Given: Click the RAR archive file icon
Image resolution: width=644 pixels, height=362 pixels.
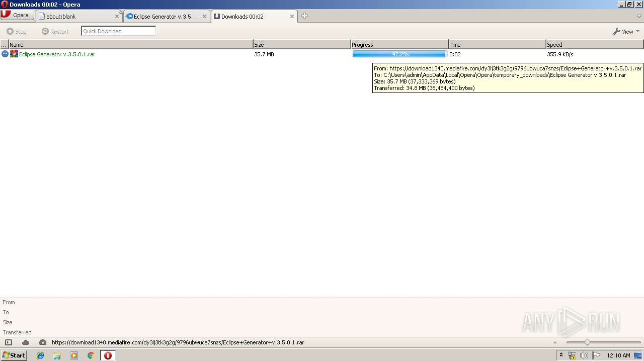Looking at the screenshot, I should pyautogui.click(x=14, y=54).
